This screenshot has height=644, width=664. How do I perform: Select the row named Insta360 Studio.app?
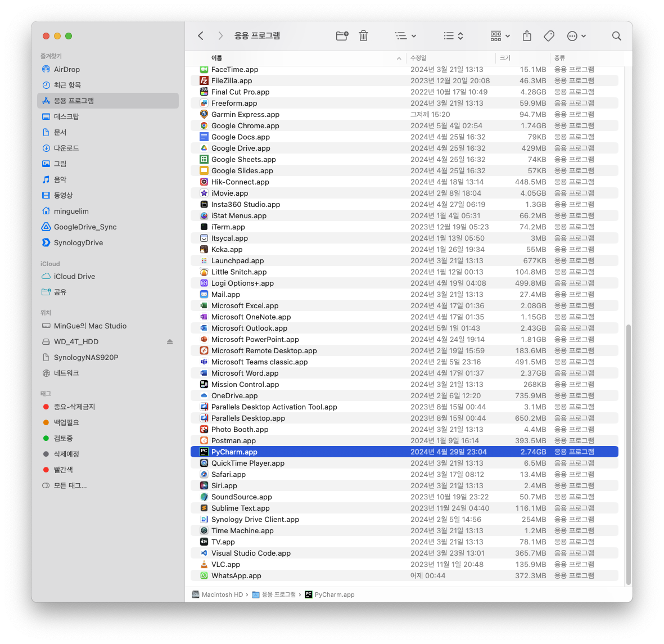404,205
